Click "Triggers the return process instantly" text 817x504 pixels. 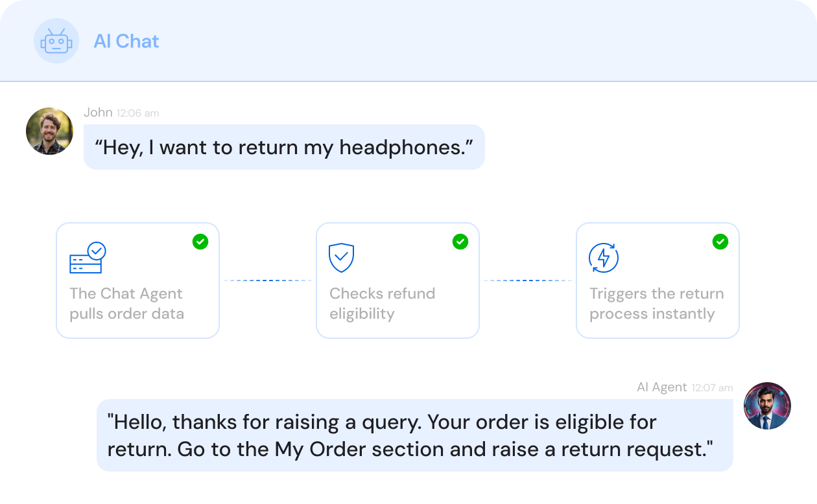(x=656, y=304)
